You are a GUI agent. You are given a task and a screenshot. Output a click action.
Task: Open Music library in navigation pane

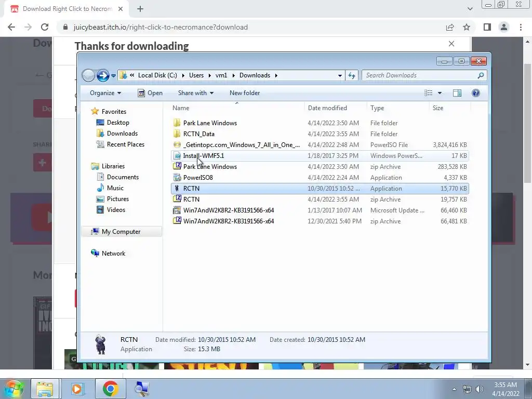115,188
